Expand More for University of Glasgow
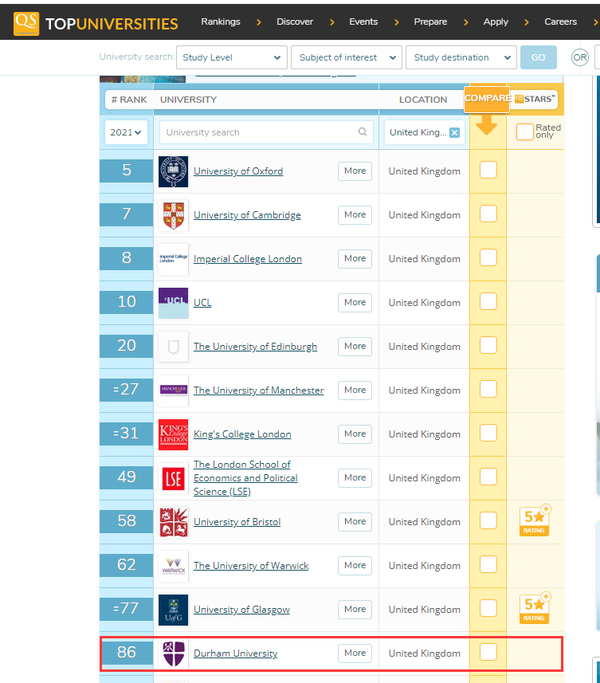The image size is (600, 683). 355,609
